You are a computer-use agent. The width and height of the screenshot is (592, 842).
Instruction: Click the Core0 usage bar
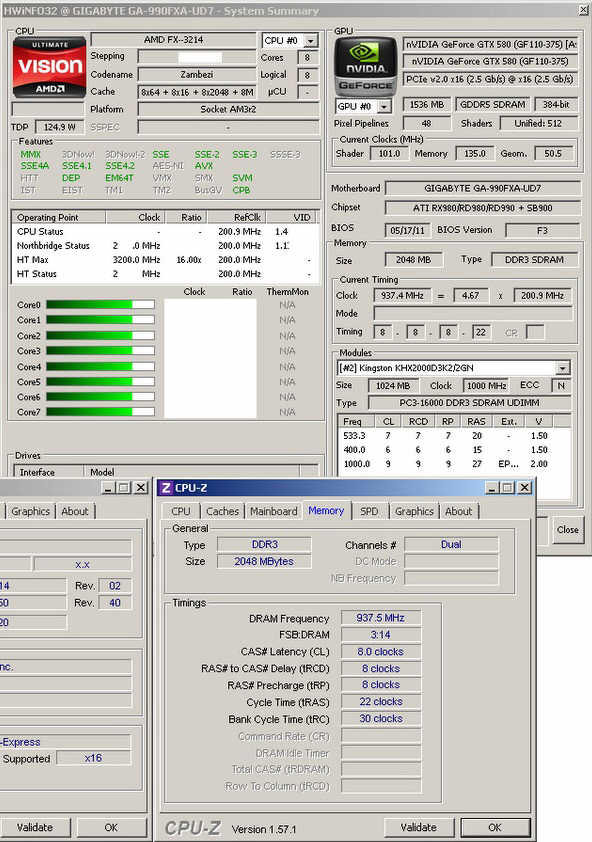[x=100, y=304]
